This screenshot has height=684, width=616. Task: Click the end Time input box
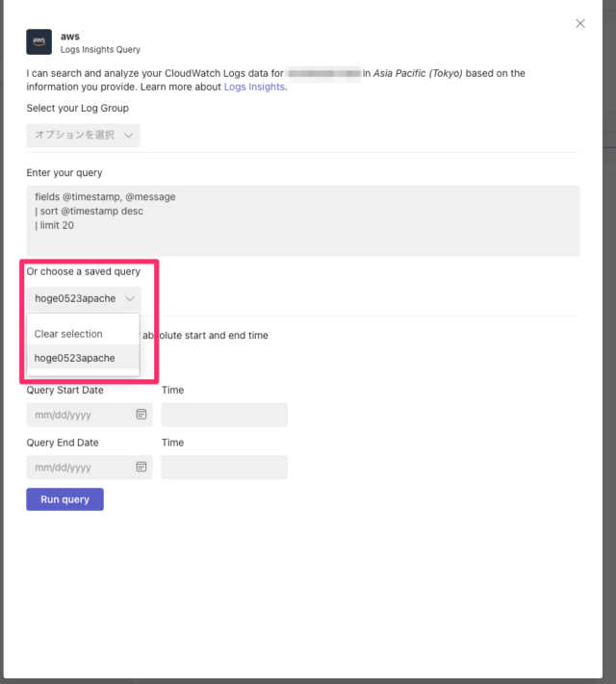pyautogui.click(x=224, y=468)
